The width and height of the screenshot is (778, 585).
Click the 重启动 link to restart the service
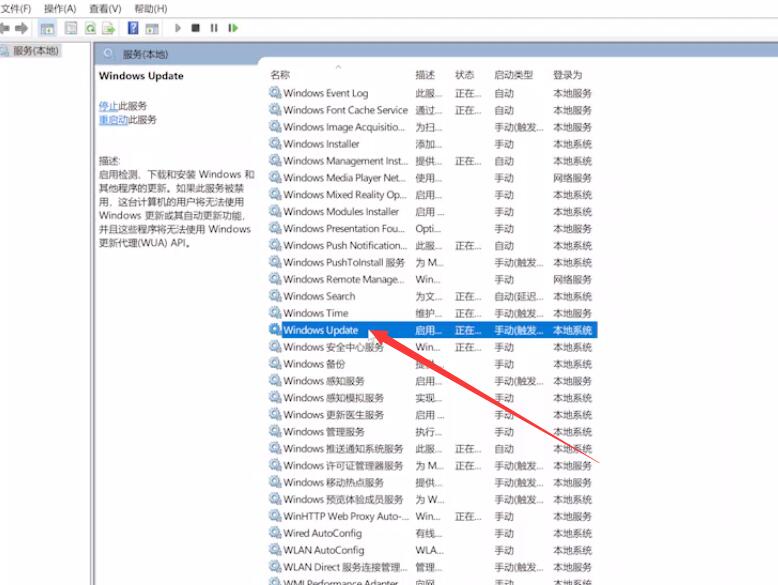point(113,120)
